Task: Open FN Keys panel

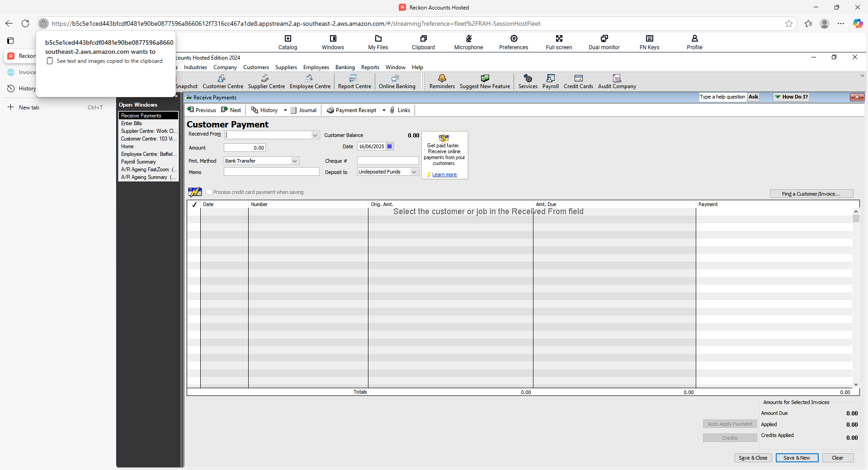Action: point(649,42)
